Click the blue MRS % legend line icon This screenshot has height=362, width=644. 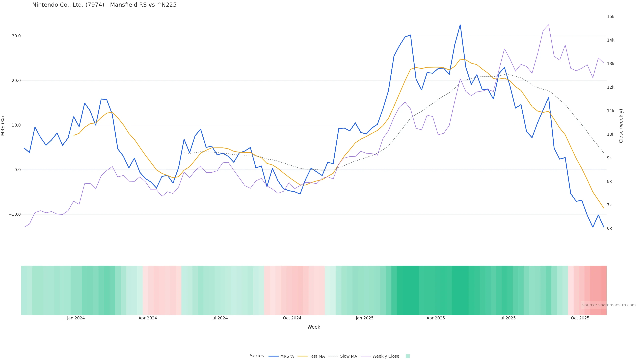274,356
